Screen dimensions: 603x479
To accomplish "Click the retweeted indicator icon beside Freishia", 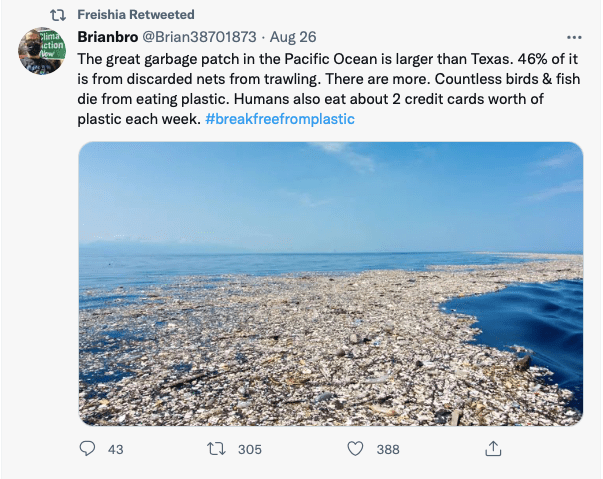I will [61, 15].
